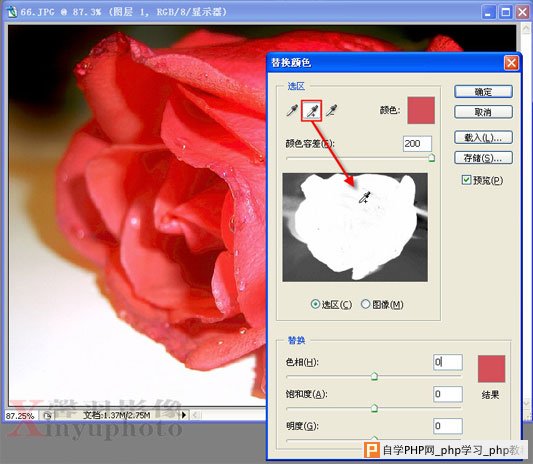
Task: Select the subtract-from-sample eyedropper
Action: coord(331,110)
